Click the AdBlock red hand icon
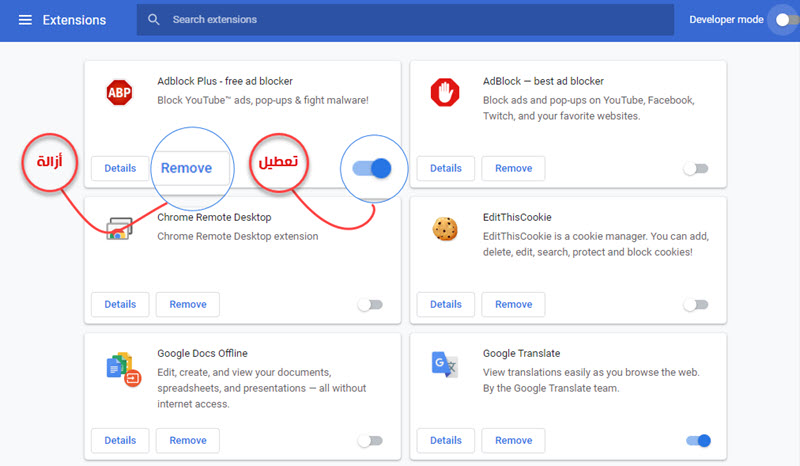Viewport: 800px width, 466px height. 445,92
